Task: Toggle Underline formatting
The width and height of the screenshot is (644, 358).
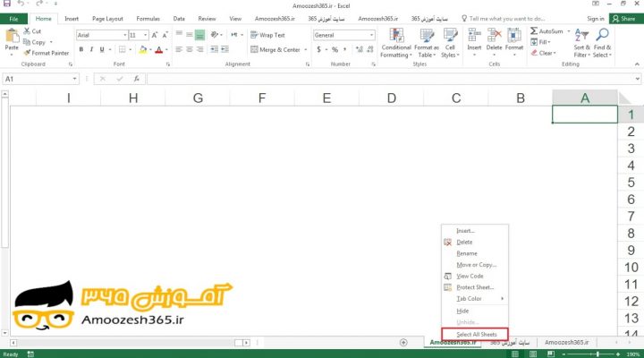Action: tap(102, 50)
